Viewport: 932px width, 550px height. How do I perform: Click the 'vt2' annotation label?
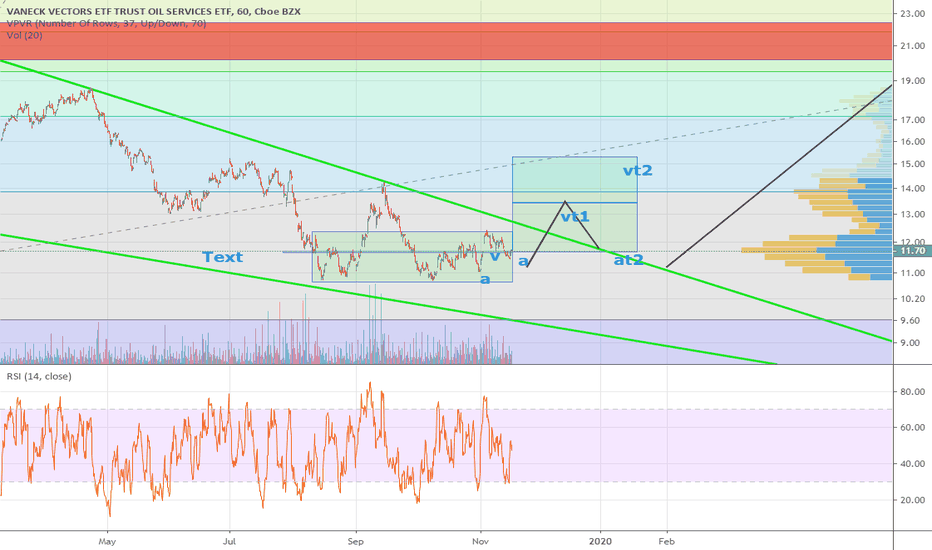pos(637,171)
